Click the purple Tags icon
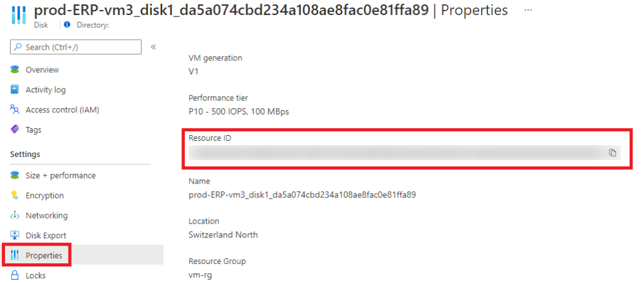Viewport: 644px width, 284px height. (15, 129)
